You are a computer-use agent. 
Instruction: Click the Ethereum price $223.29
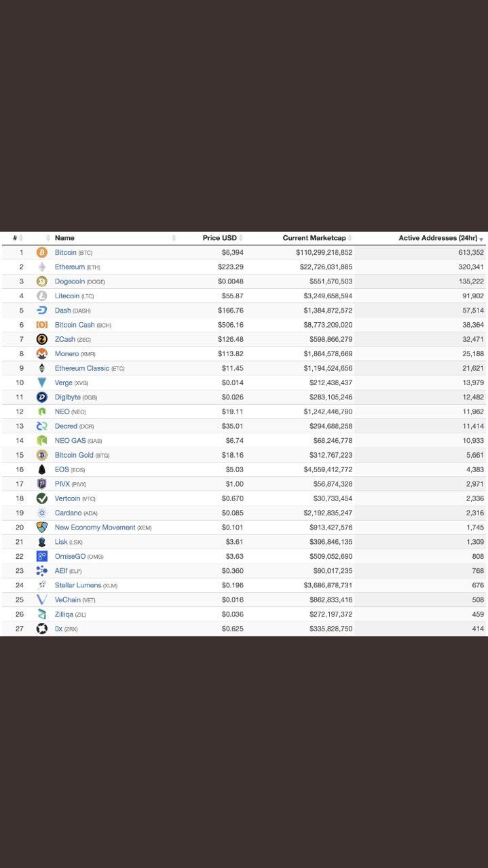230,267
